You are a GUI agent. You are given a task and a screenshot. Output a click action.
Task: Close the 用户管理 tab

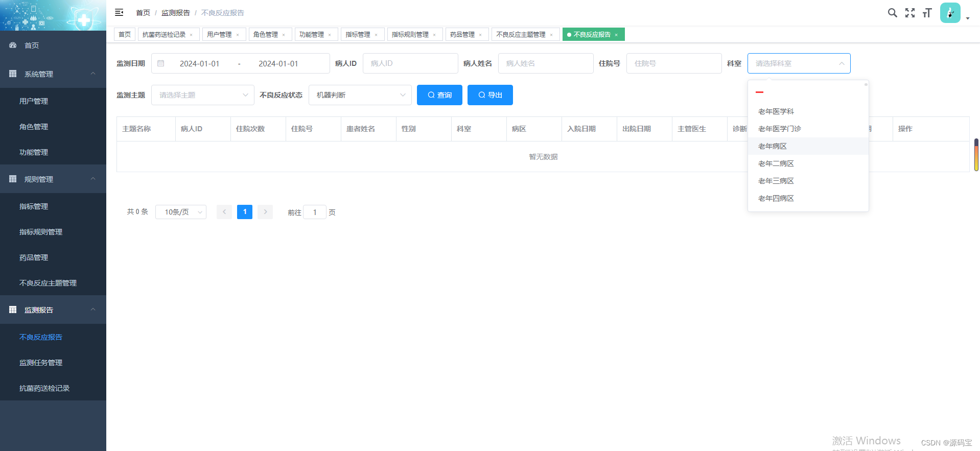238,35
